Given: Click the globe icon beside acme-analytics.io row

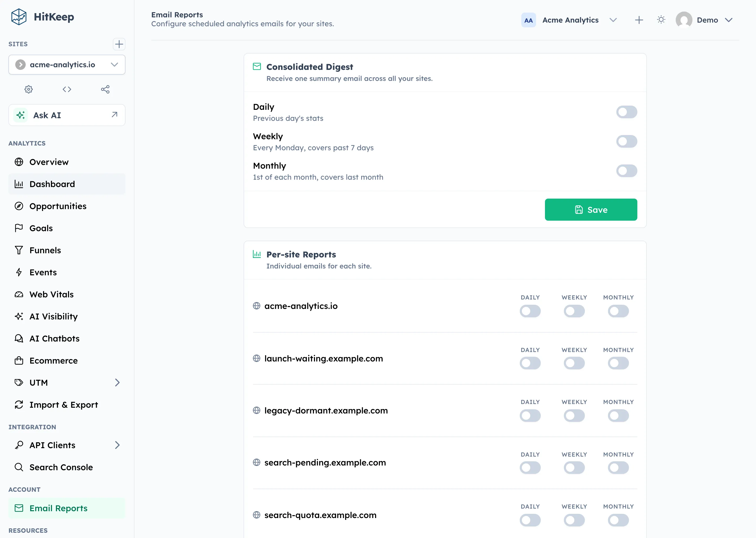Looking at the screenshot, I should pyautogui.click(x=256, y=306).
